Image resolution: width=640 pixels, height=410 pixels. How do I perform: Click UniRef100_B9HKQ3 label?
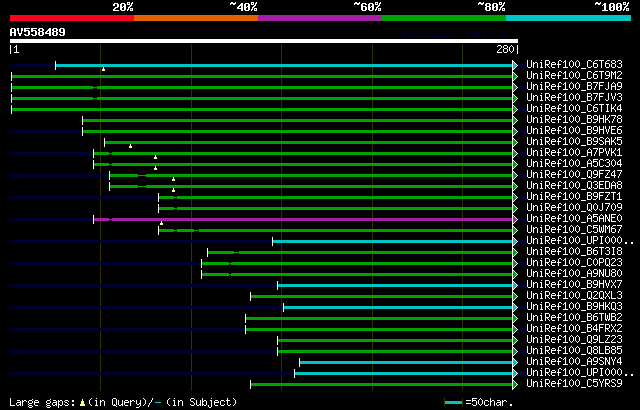574,307
